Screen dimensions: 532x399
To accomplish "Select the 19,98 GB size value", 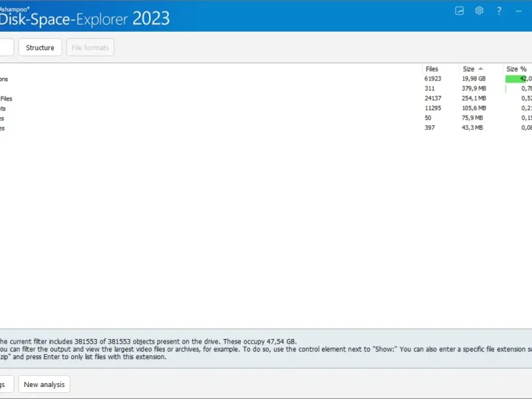I will 473,78.
